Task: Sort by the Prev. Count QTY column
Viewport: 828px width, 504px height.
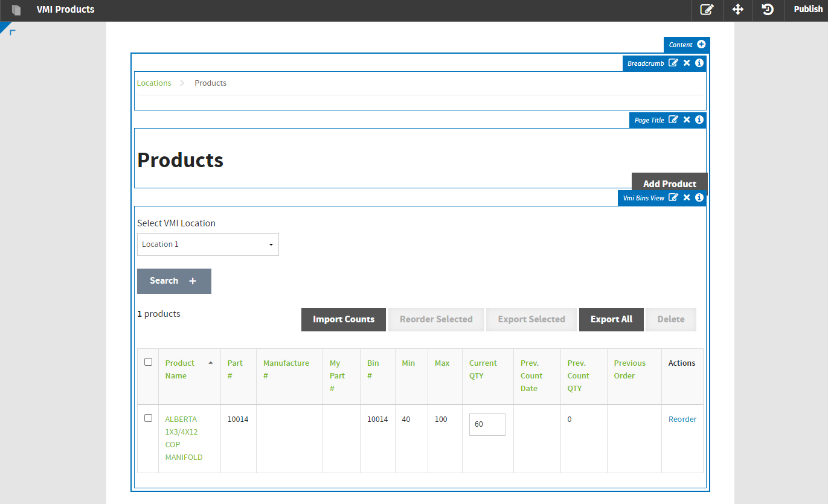Action: point(578,375)
